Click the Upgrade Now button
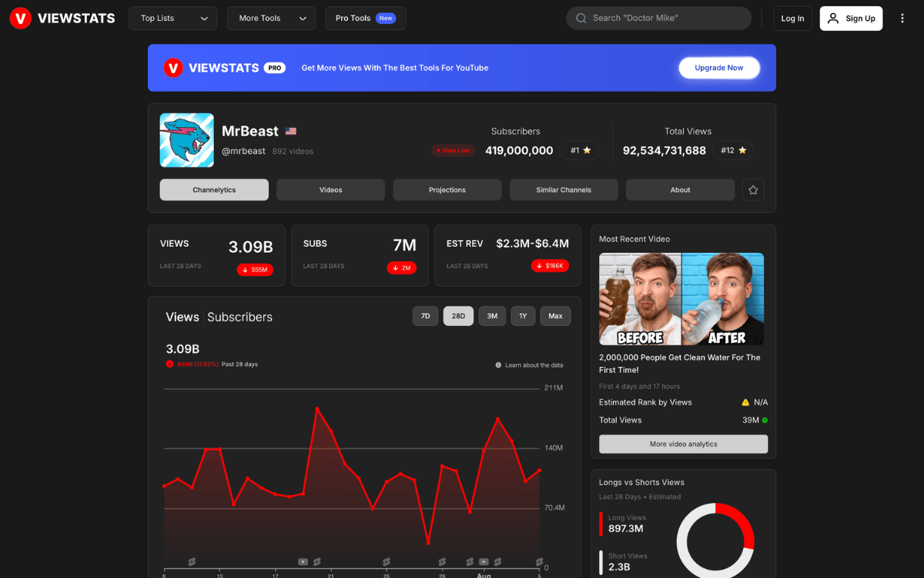This screenshot has width=924, height=578. pos(719,68)
